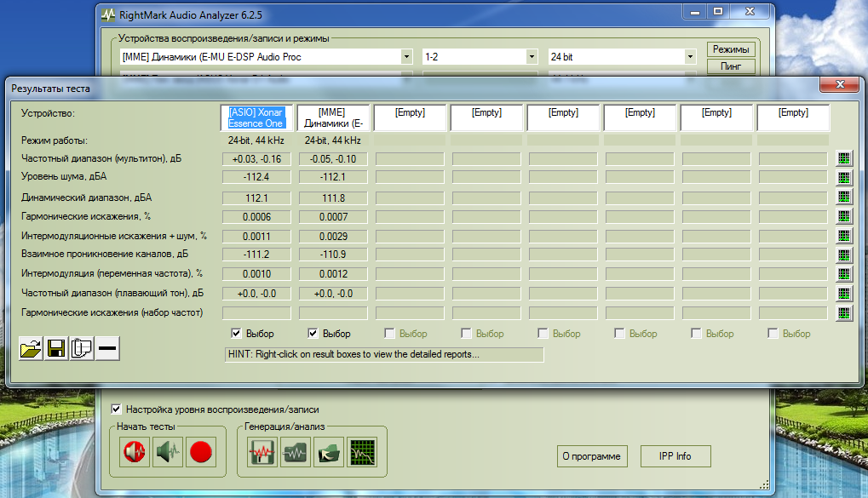Screen dimensions: 868x498
Task: Select the 0.0029 intermodulation value
Action: click(333, 237)
